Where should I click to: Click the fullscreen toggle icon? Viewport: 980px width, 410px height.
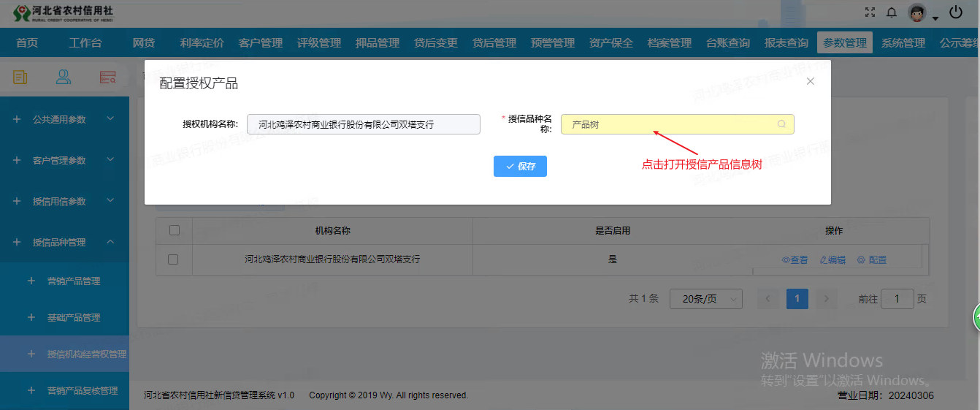870,12
